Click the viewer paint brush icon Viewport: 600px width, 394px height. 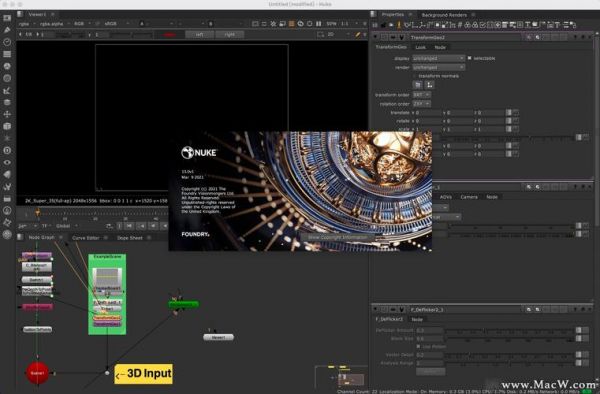[357, 34]
